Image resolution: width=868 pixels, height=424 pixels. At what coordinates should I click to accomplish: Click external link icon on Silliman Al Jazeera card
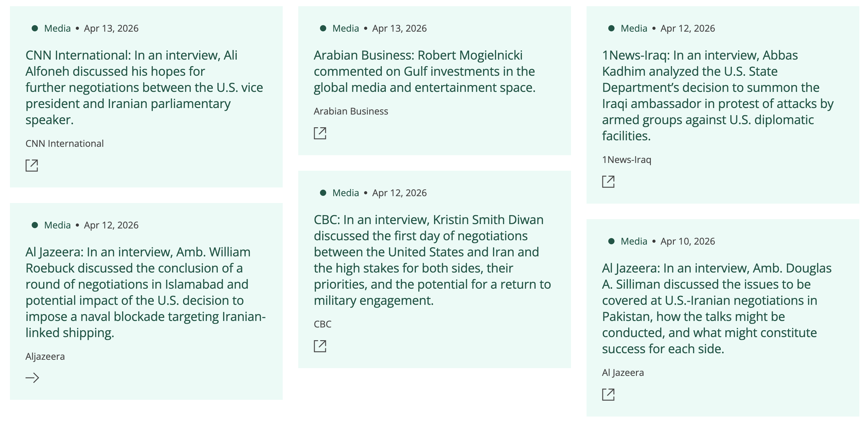pos(608,395)
